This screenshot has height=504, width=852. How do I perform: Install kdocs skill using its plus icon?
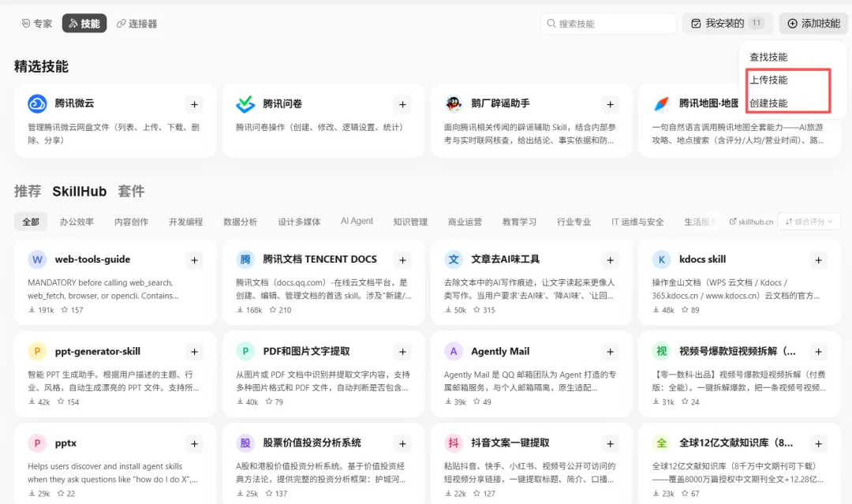818,260
